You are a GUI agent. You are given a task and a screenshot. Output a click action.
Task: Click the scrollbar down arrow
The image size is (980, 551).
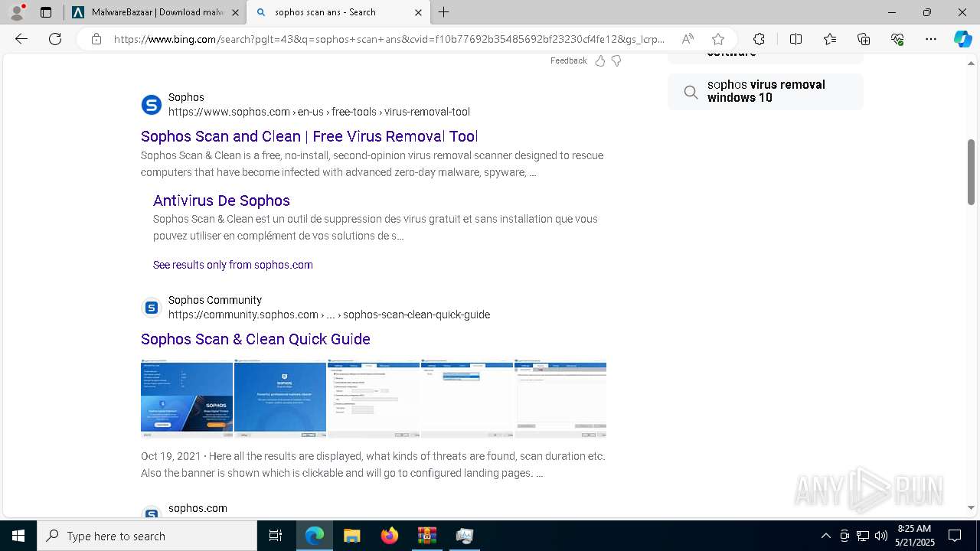pos(971,507)
